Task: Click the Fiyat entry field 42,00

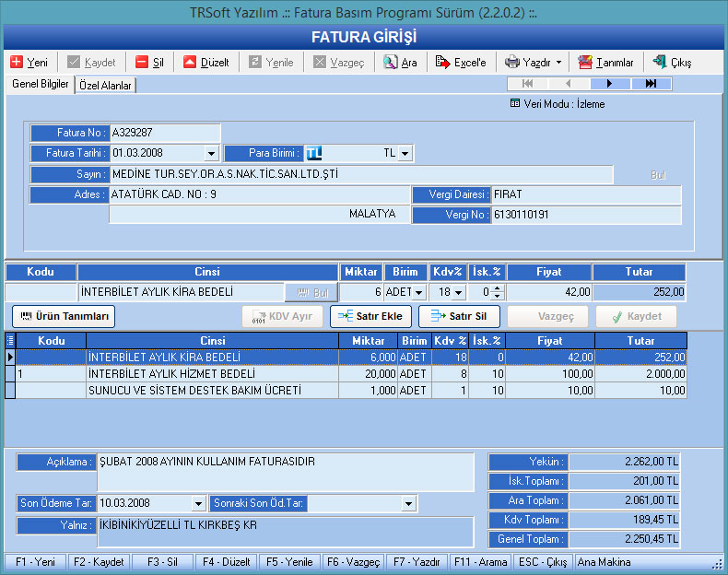Action: click(549, 292)
